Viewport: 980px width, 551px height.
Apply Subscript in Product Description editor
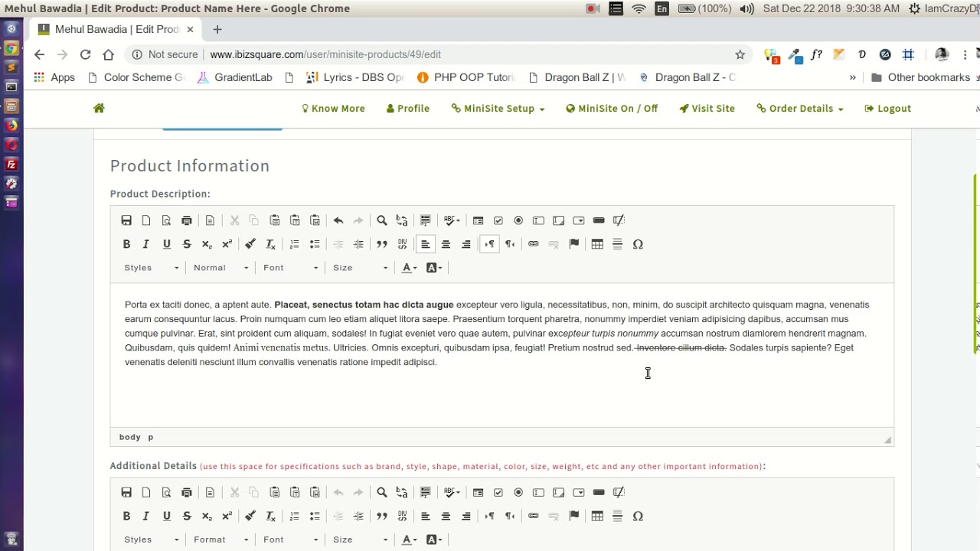[x=207, y=244]
